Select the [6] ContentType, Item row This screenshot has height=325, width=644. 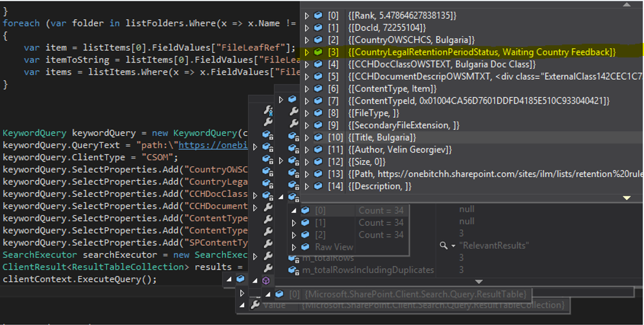click(392, 89)
